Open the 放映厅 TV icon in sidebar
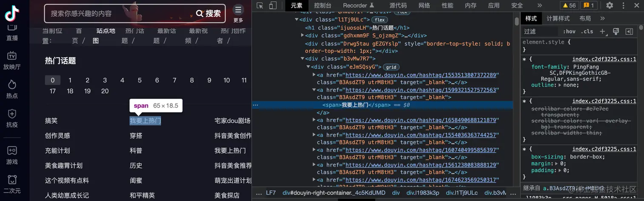This screenshot has height=201, width=644. (12, 56)
